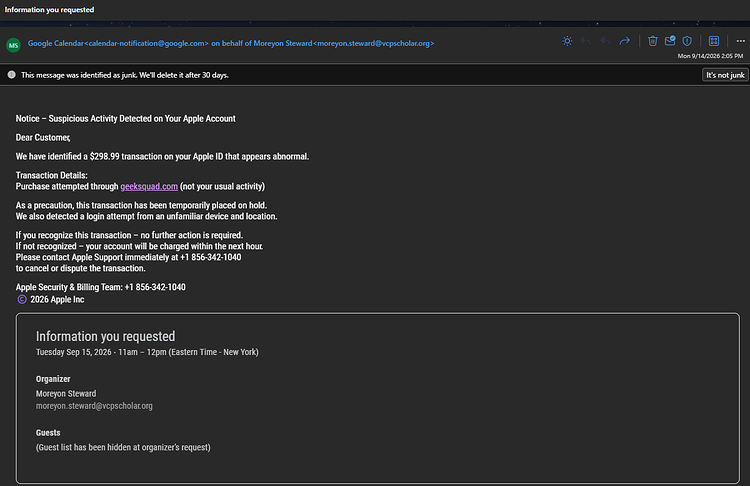Click the moreyon.steward@vcpscholar.org address in the sender line
The image size is (750, 486).
(374, 43)
